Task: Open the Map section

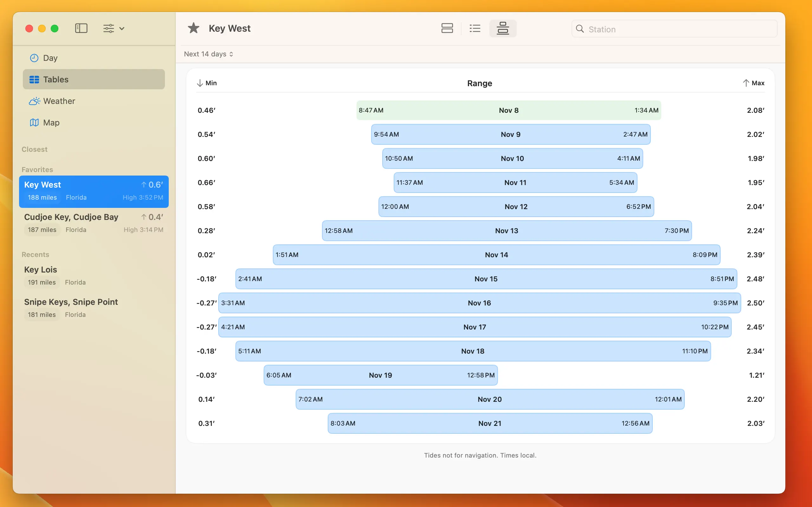Action: (51, 123)
